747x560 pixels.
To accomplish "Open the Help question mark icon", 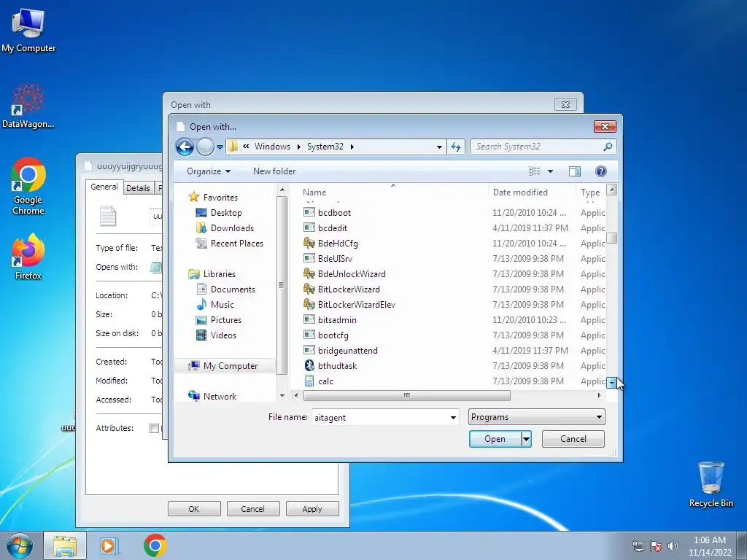I will point(601,171).
